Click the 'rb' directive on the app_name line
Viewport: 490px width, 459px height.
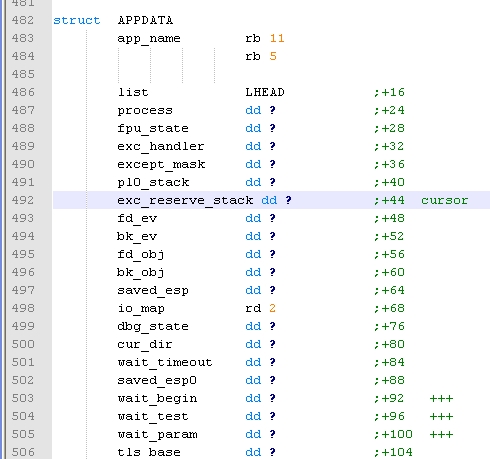click(253, 38)
